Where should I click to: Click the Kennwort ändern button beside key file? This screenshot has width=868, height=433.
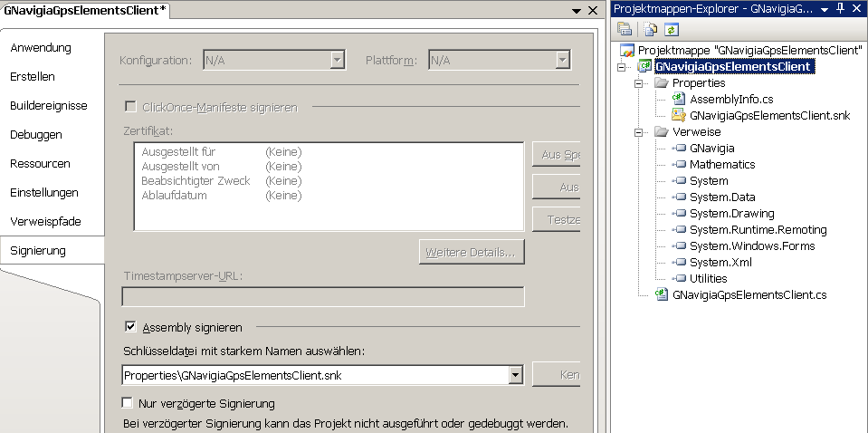(x=556, y=375)
